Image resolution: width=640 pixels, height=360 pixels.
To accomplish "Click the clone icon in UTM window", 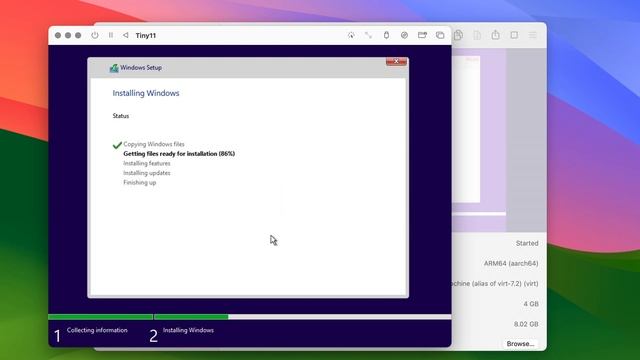I will tap(458, 35).
